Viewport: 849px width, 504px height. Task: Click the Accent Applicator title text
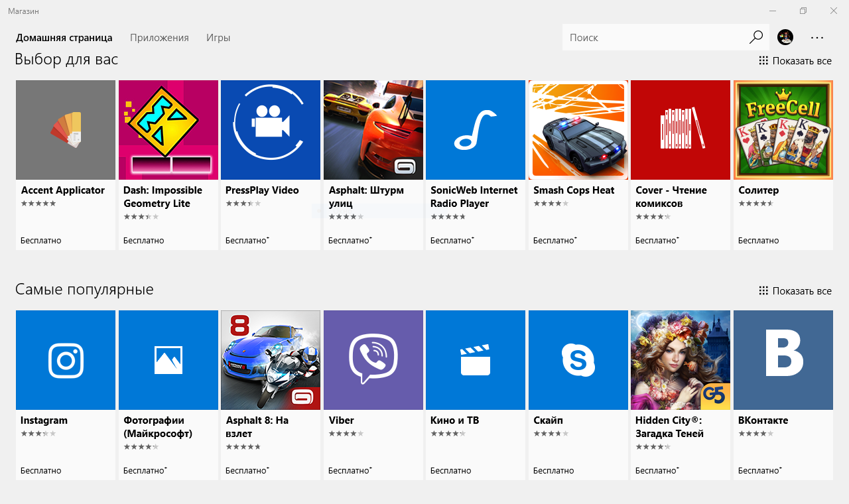pos(63,190)
